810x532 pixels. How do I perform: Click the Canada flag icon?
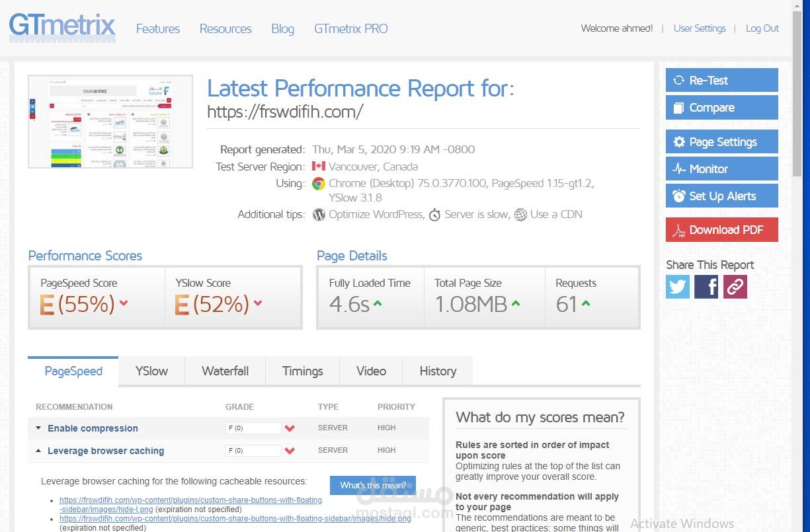(x=319, y=167)
